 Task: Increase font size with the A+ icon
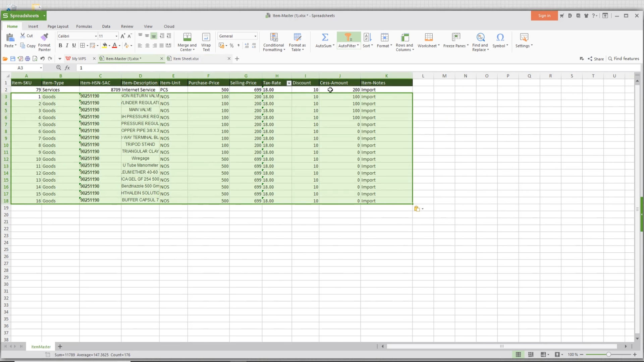click(122, 36)
